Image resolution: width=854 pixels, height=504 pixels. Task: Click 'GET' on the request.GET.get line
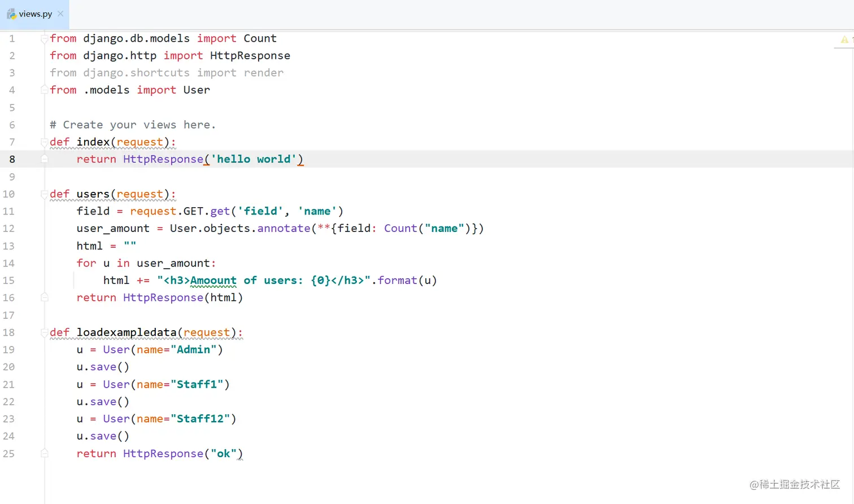tap(193, 211)
